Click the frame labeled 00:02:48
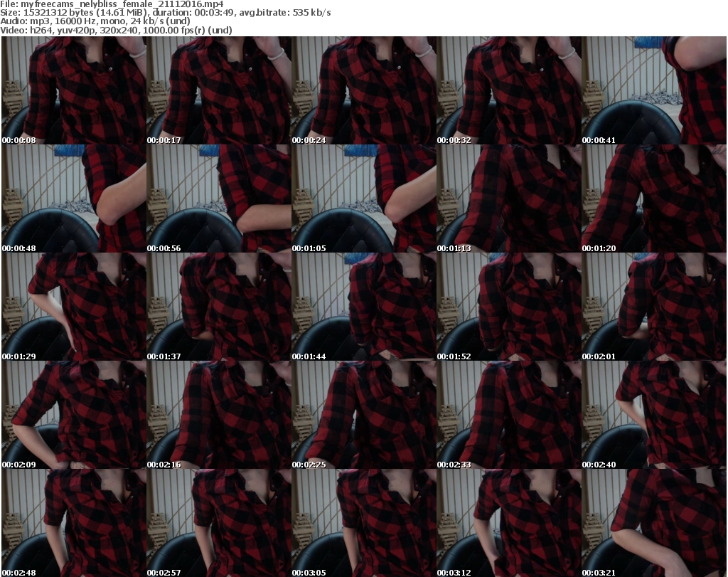Screen dimensions: 728x577 pyautogui.click(x=74, y=523)
